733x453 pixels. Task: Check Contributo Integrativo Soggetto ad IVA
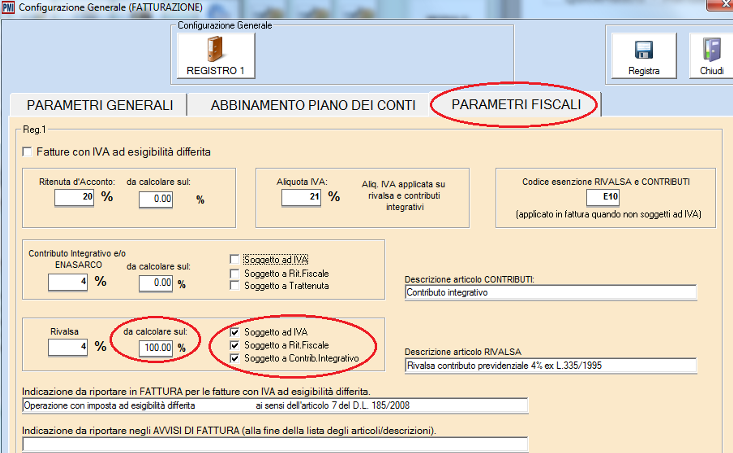(235, 259)
